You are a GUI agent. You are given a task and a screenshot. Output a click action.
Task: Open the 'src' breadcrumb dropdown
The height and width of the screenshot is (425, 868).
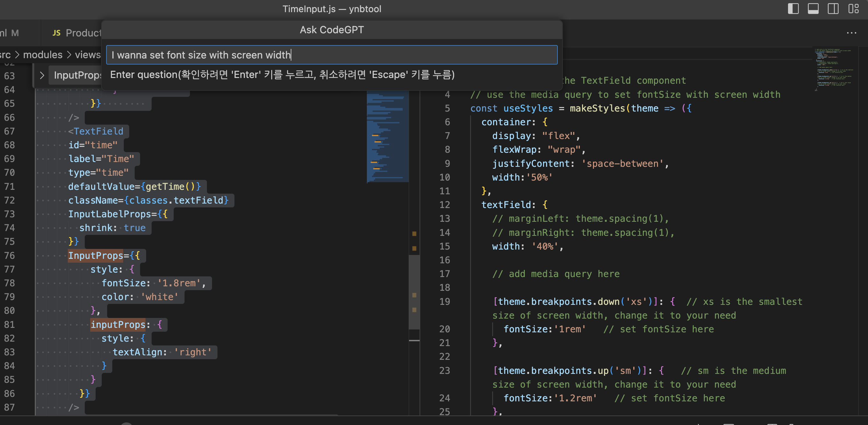pyautogui.click(x=5, y=55)
